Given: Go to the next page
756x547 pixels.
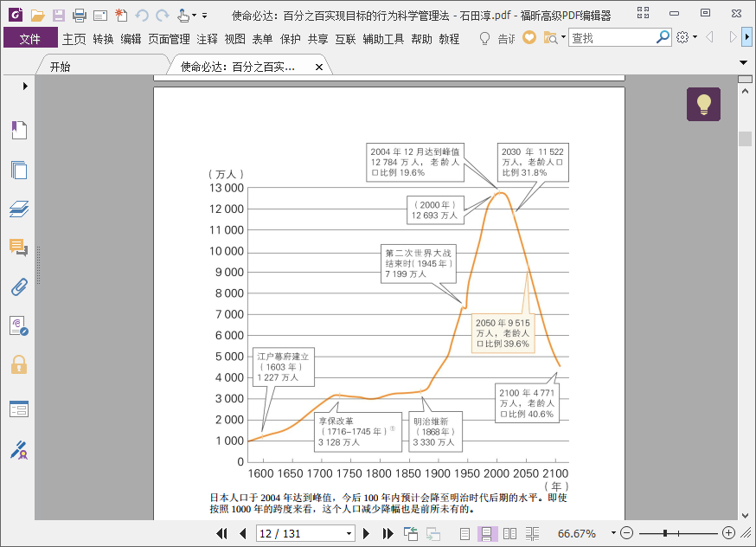Looking at the screenshot, I should point(366,533).
